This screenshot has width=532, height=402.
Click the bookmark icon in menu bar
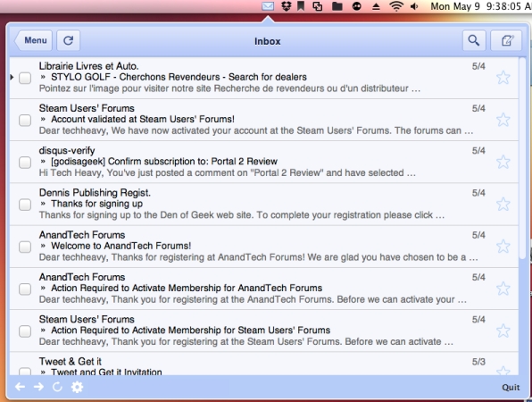[x=301, y=6]
